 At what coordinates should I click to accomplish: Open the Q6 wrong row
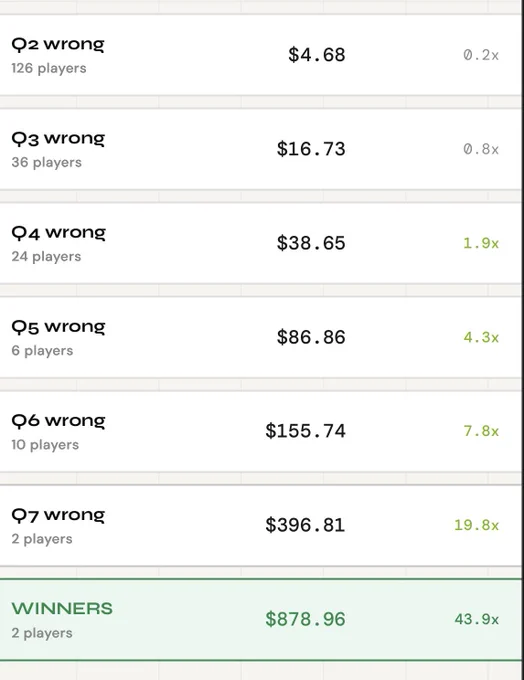click(261, 432)
